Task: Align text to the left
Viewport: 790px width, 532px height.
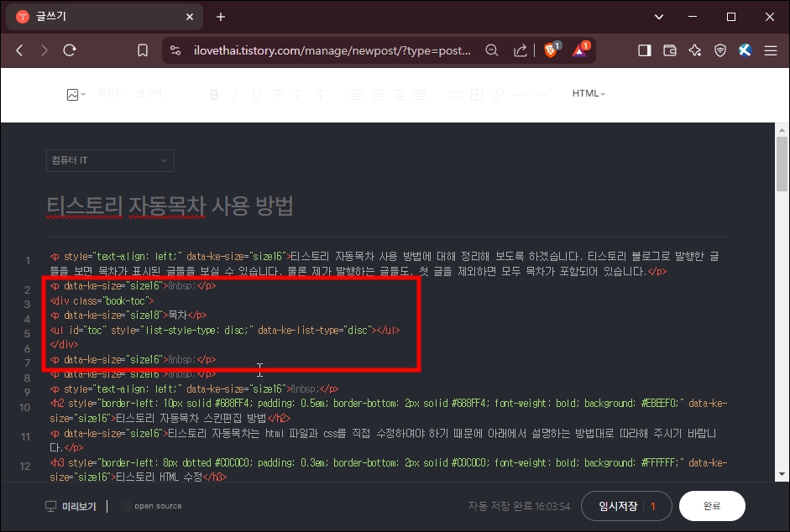Action: (x=356, y=95)
